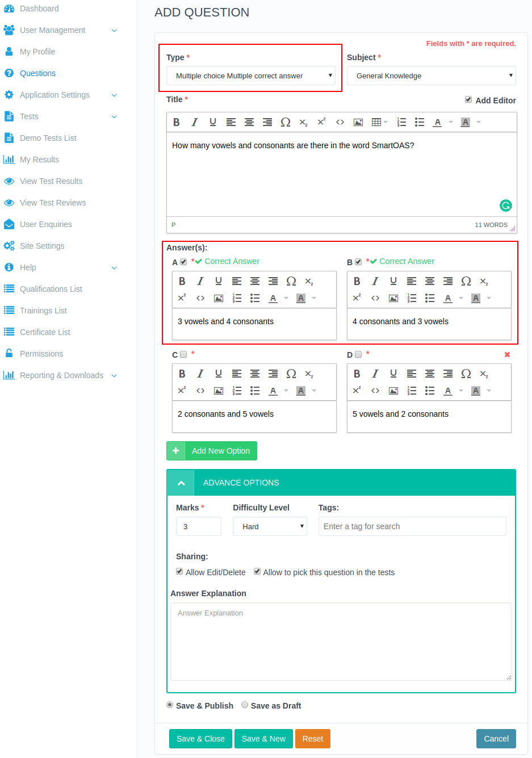This screenshot has height=758, width=532.
Task: Open source code in Answer C editor
Action: 200,391
